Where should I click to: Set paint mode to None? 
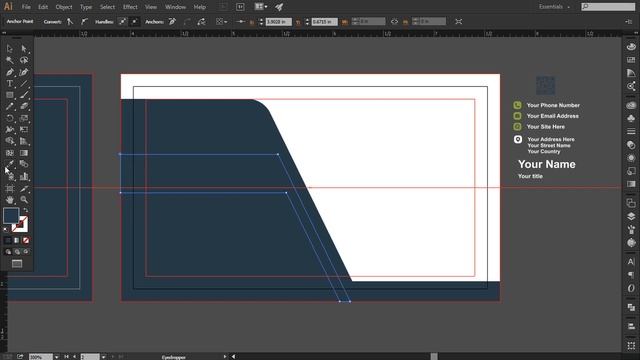click(x=26, y=240)
